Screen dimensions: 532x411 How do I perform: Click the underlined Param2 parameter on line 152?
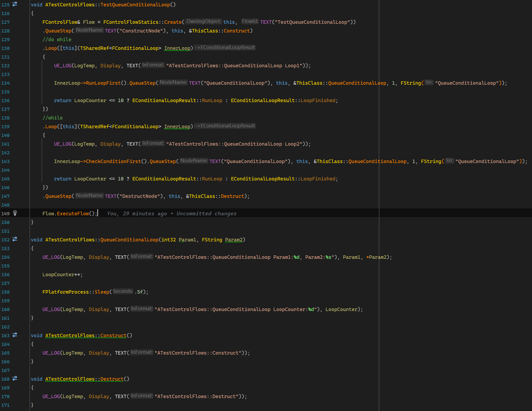coord(234,240)
